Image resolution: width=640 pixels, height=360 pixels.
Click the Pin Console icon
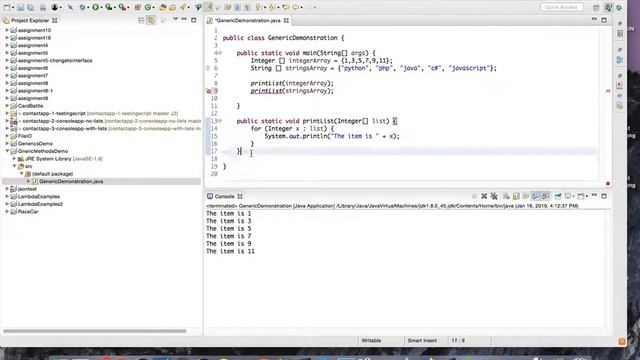(558, 196)
